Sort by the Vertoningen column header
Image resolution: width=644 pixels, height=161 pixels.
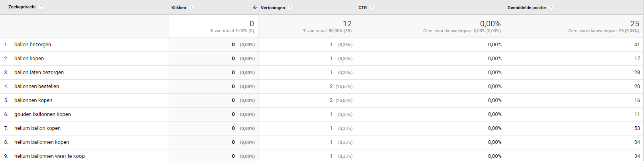273,8
